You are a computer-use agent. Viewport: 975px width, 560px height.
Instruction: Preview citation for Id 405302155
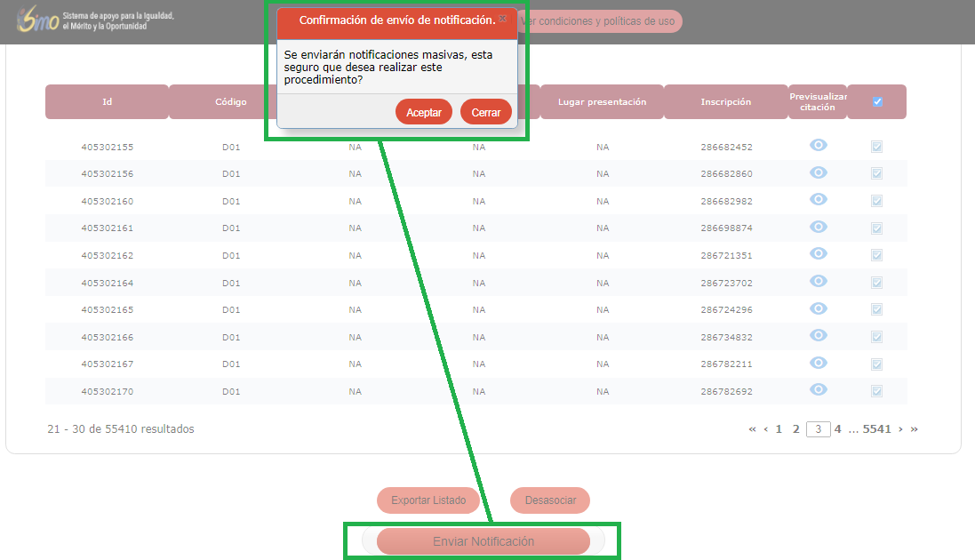click(818, 145)
